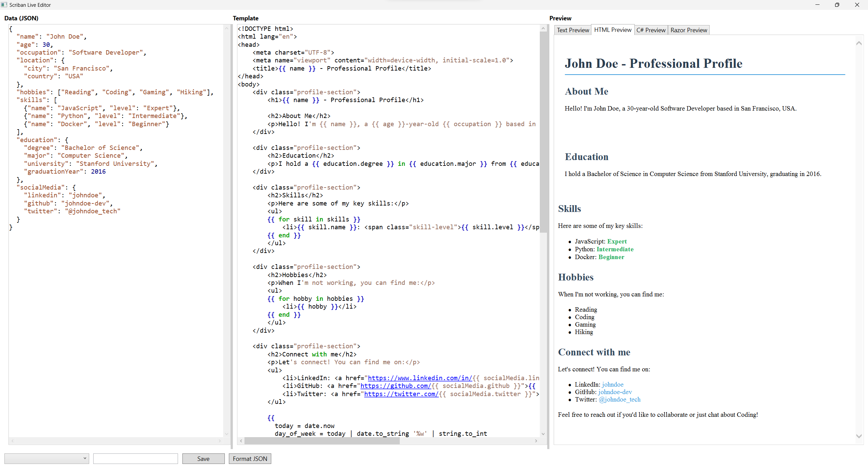
Task: Open the C# Preview tab
Action: click(x=651, y=30)
